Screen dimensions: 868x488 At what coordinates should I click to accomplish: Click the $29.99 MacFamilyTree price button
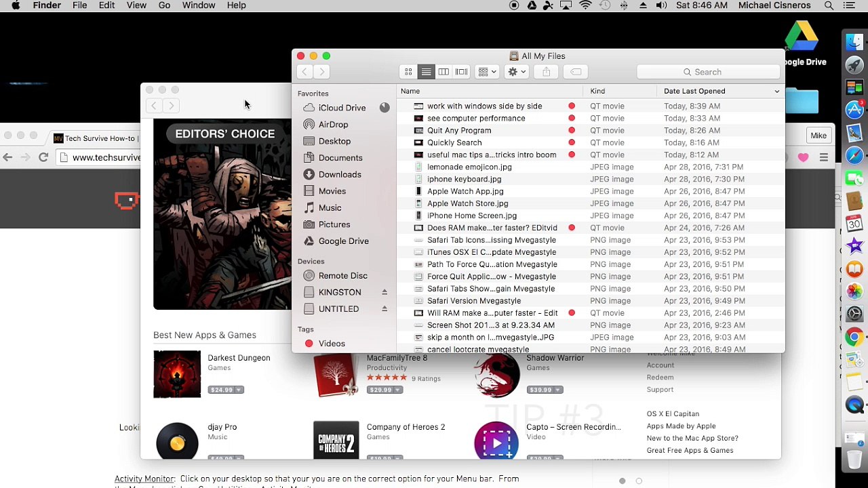pyautogui.click(x=384, y=390)
